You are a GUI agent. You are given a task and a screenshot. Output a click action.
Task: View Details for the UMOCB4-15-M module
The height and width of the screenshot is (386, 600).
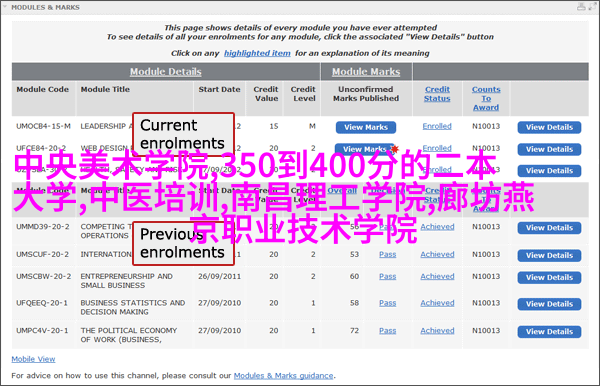pos(549,127)
